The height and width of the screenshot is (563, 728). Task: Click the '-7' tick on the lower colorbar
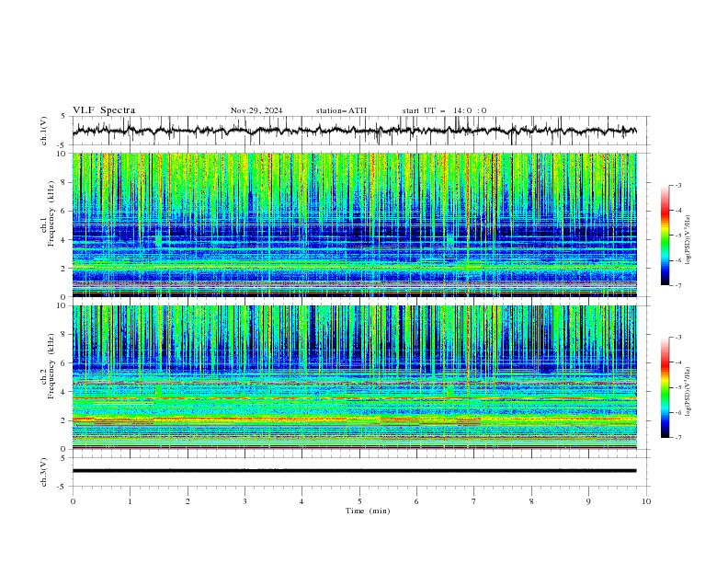677,438
